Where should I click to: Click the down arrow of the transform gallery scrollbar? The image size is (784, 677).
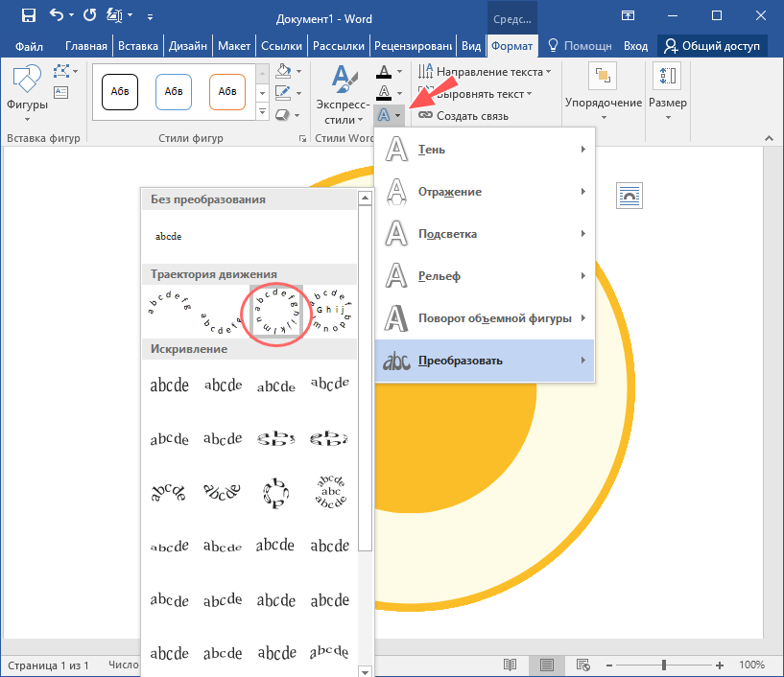point(366,672)
